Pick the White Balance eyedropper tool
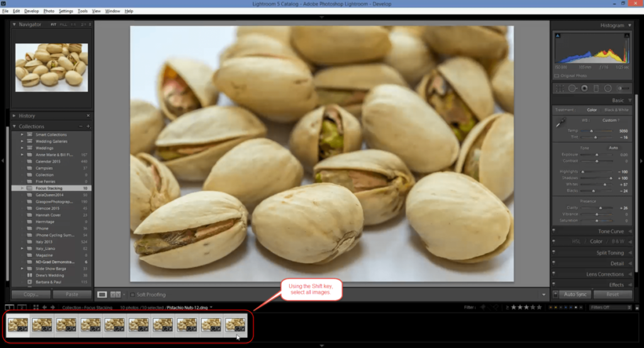This screenshot has height=348, width=644. [x=560, y=122]
